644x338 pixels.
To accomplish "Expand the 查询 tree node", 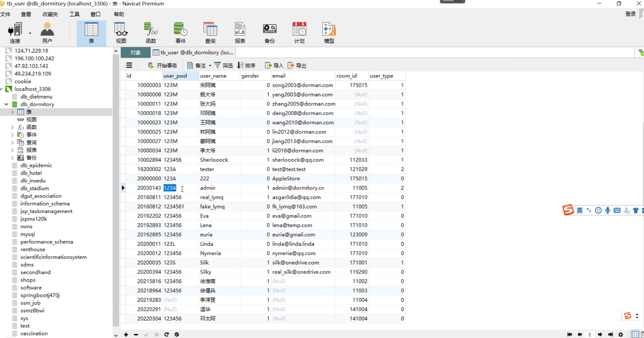I will (12, 143).
